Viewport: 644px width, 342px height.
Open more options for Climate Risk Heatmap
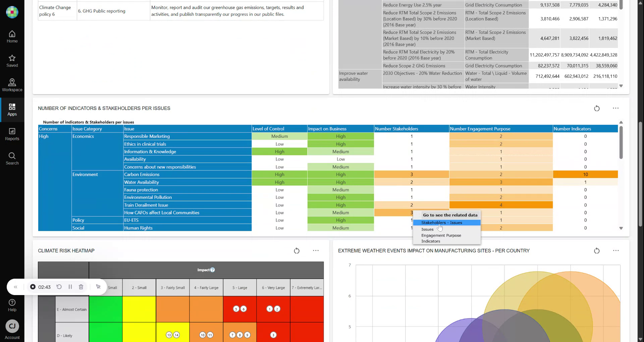pyautogui.click(x=316, y=251)
